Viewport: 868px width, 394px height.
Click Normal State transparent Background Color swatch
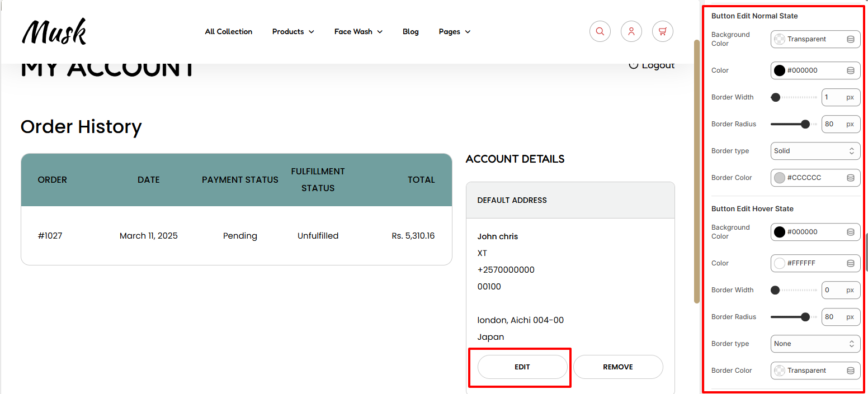click(780, 39)
